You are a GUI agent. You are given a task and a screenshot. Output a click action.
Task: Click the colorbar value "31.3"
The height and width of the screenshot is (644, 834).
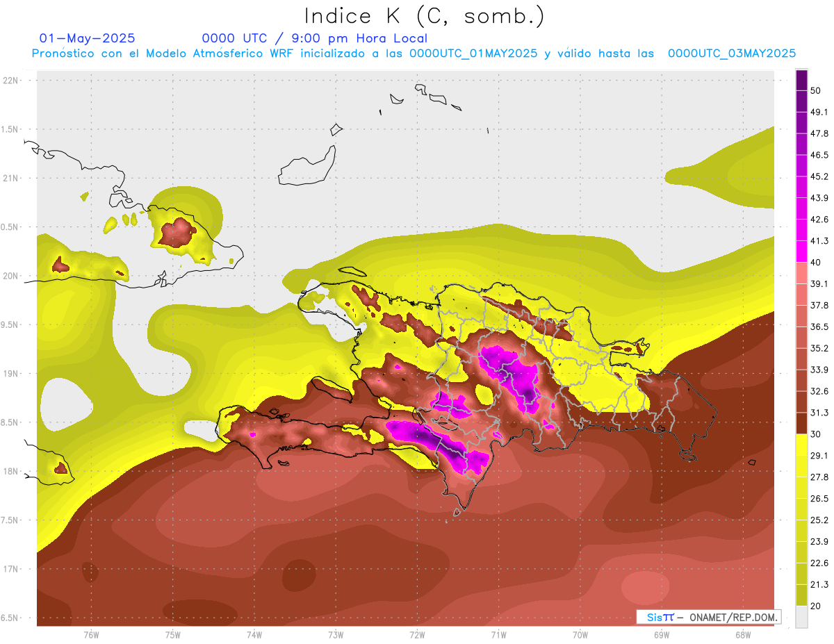pos(819,413)
